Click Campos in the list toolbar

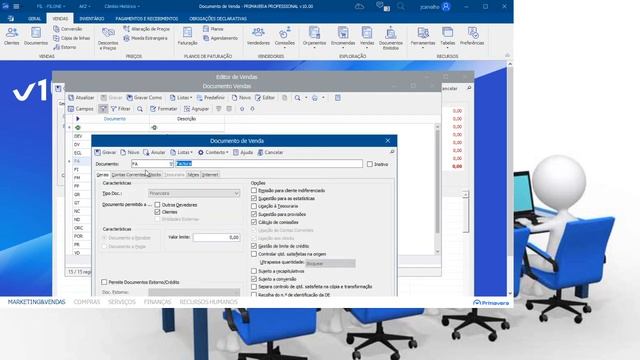(x=81, y=109)
